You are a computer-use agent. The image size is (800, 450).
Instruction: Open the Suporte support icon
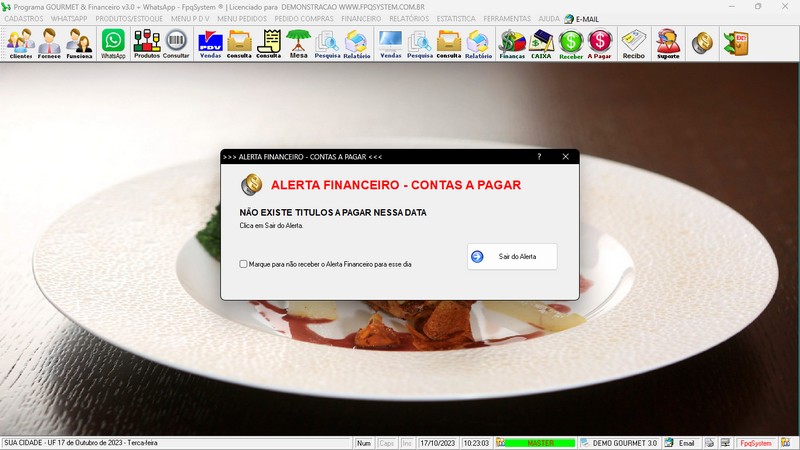[668, 44]
